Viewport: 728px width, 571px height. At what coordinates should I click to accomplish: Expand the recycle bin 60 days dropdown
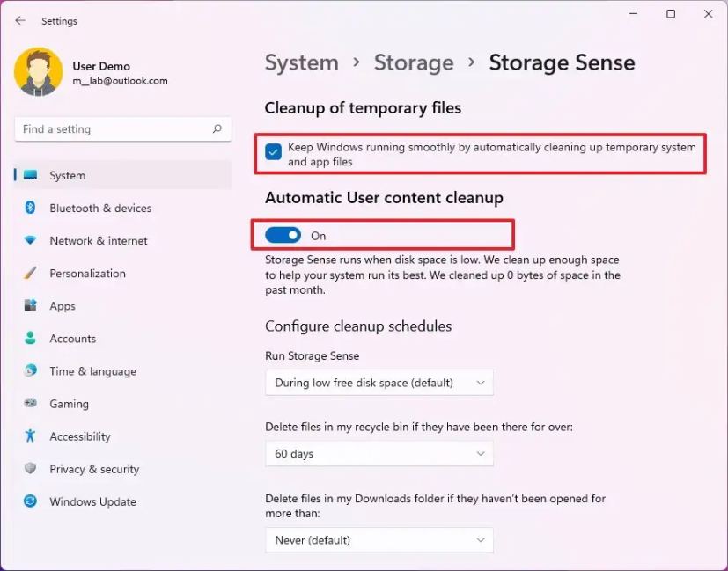point(379,453)
